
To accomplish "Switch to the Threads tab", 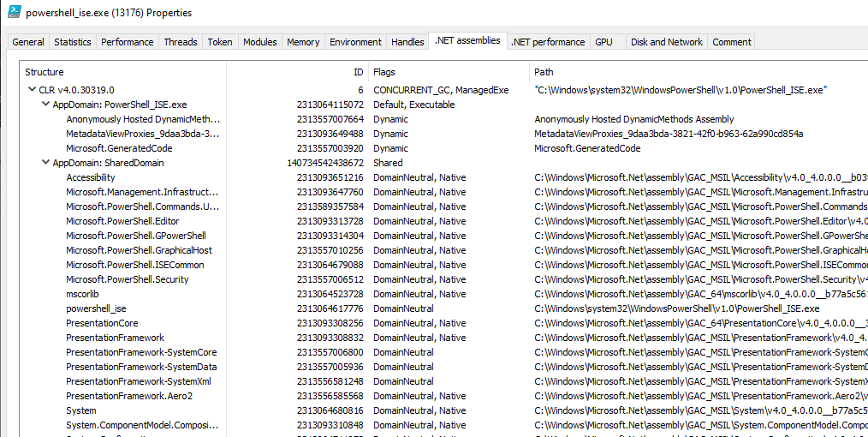I will tap(181, 42).
